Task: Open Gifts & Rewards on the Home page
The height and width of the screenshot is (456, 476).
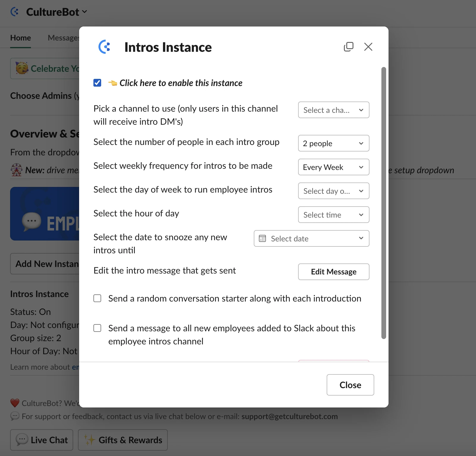Action: click(123, 440)
